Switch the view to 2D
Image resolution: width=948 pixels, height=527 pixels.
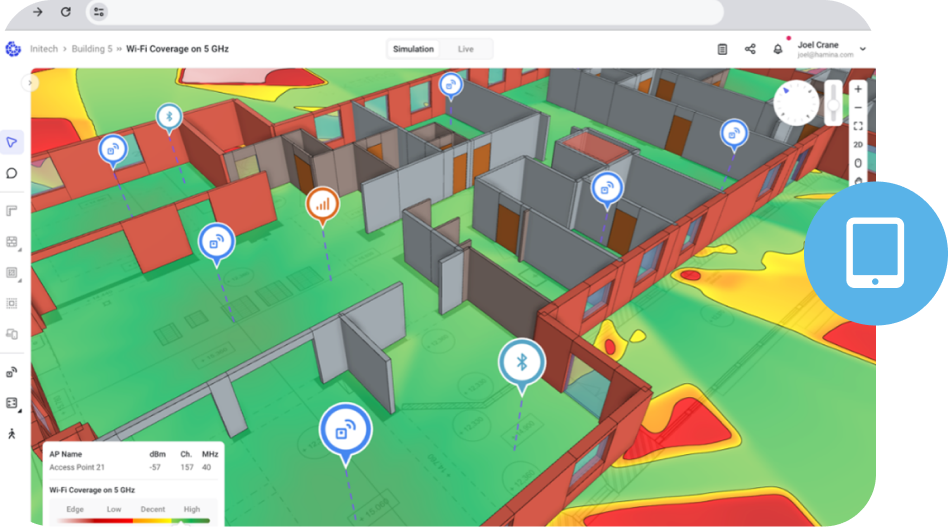pos(858,144)
